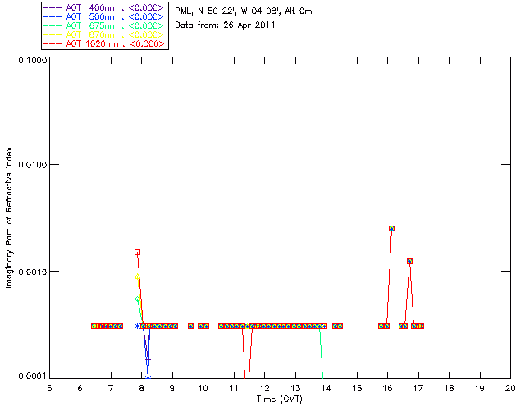
Task: Click the x-axis tick label 14
Action: (326, 389)
